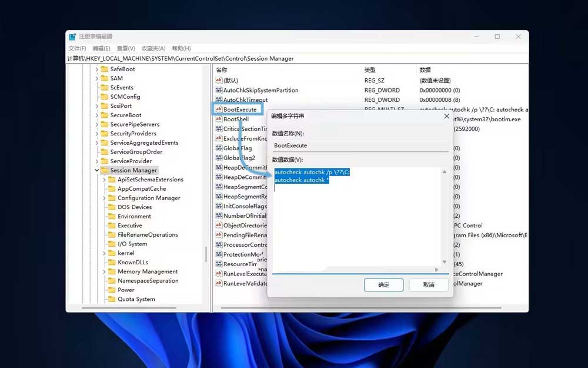The width and height of the screenshot is (588, 368).
Task: Click the registry editor icon in the title bar
Action: pos(72,35)
